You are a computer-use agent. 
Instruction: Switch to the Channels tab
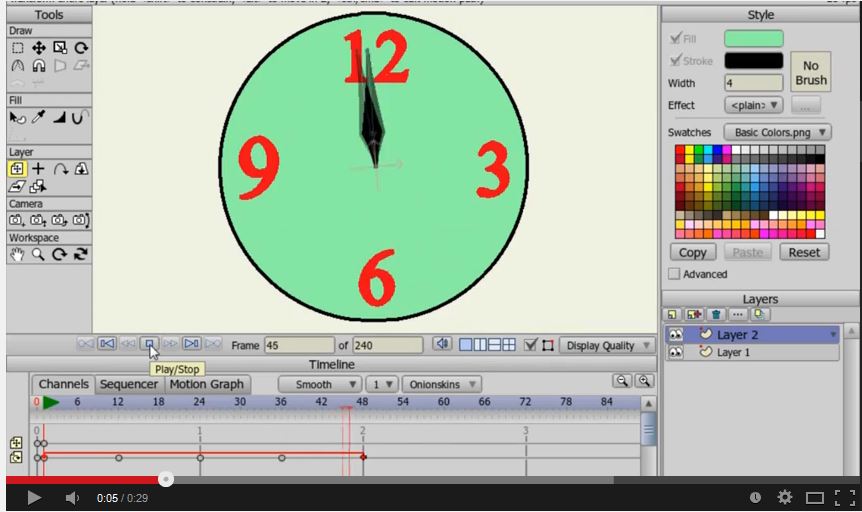[x=63, y=384]
